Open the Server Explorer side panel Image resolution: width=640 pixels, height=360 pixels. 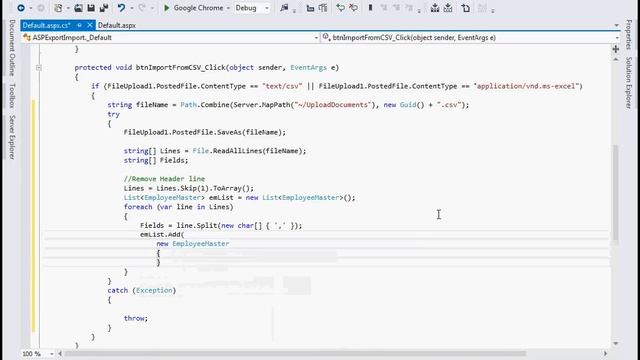click(12, 137)
